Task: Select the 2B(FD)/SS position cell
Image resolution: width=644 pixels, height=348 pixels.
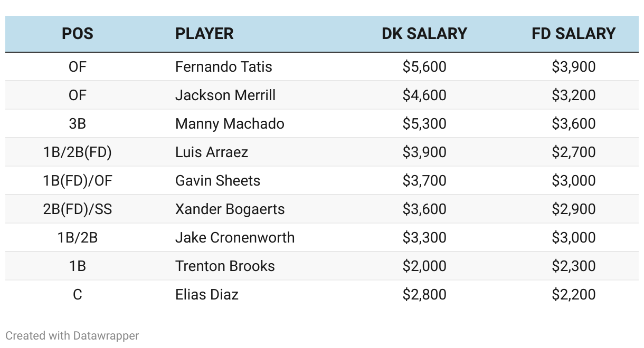Action: pyautogui.click(x=78, y=209)
